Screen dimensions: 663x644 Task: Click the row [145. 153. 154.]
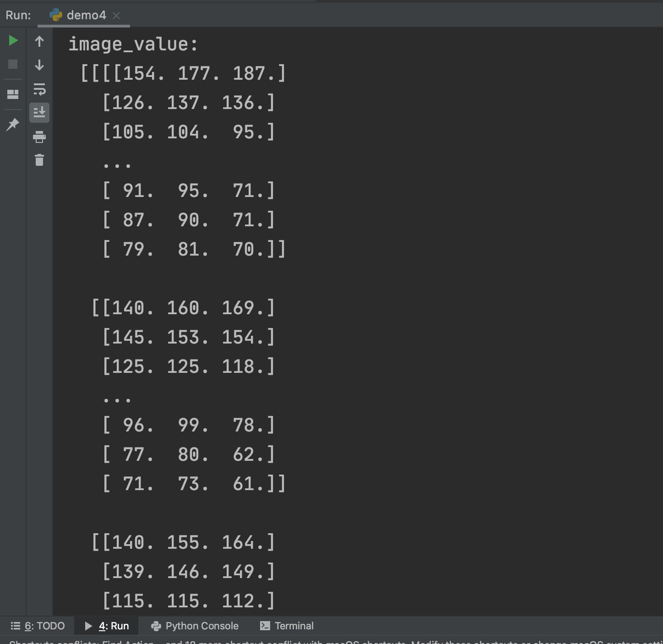(189, 337)
